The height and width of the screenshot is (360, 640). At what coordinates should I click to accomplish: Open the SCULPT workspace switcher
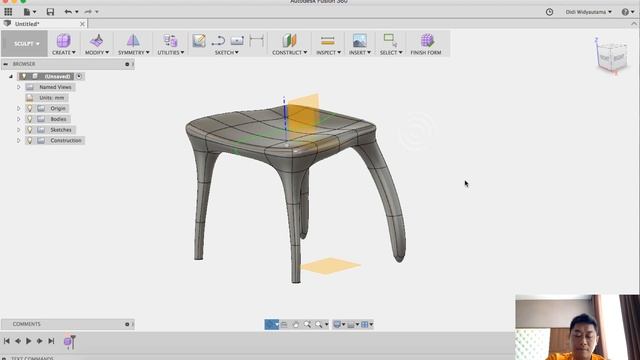point(24,44)
